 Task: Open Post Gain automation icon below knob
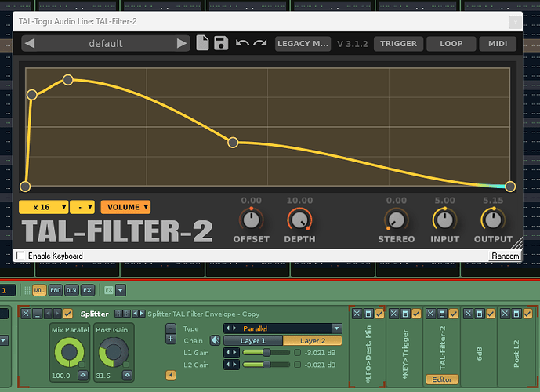(127, 375)
